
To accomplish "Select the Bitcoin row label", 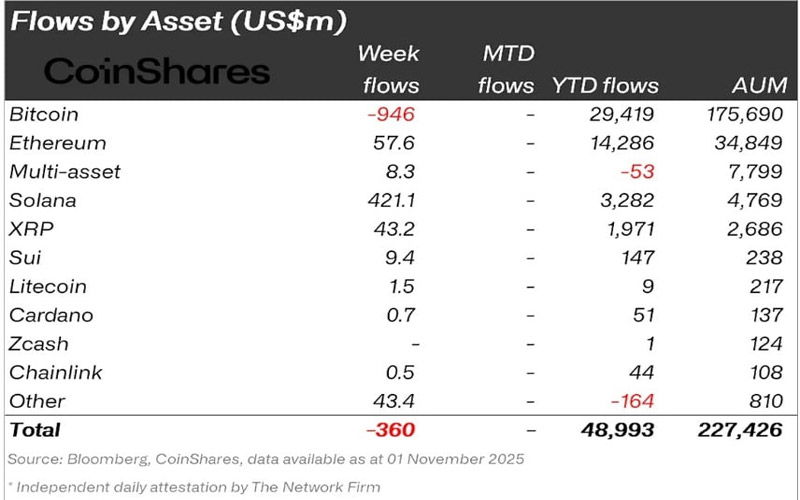I will [43, 114].
